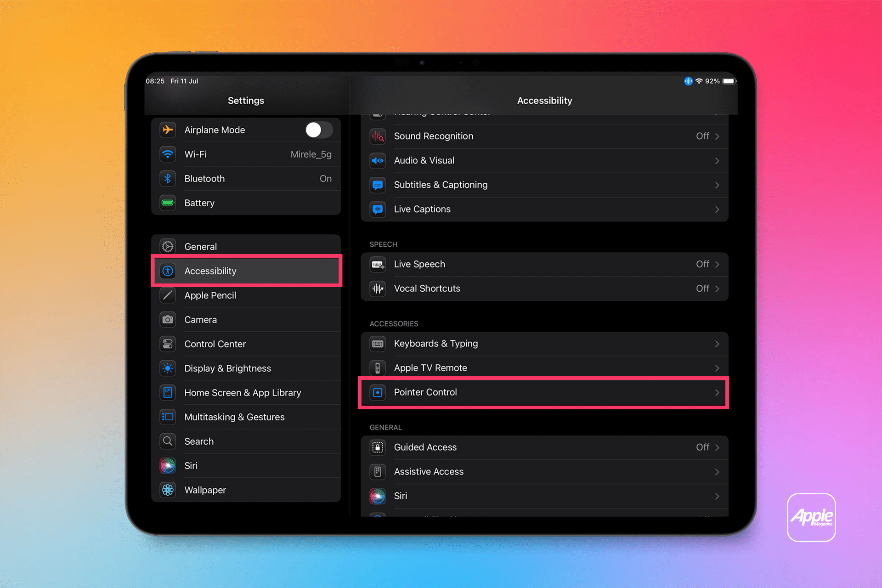Open Subtitles & Captioning via its chevron

(x=717, y=185)
